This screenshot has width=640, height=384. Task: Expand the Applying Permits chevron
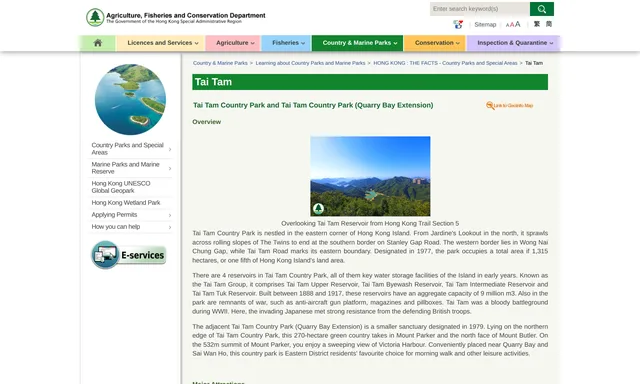(170, 215)
